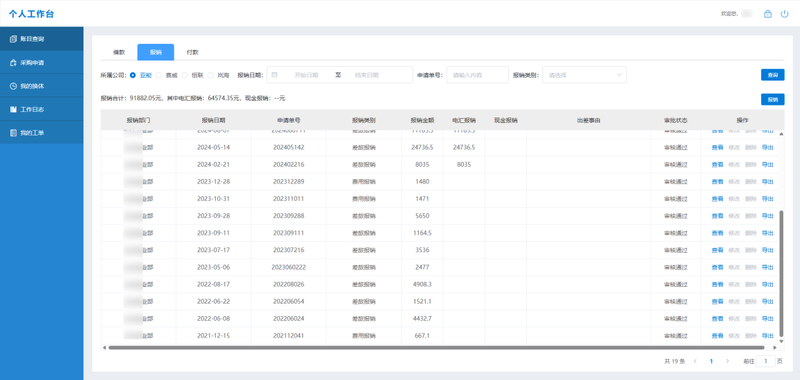Click 修改 for request 202405142

[x=734, y=147]
